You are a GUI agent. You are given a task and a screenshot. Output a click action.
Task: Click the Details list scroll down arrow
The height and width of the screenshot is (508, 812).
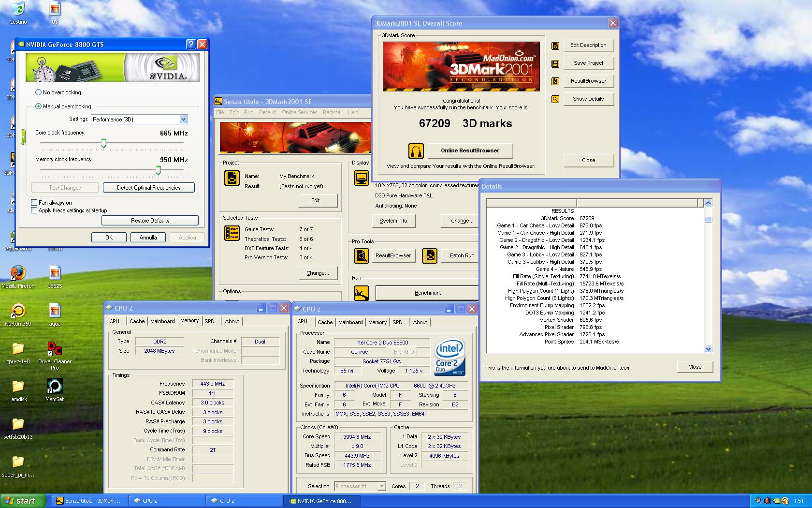pos(708,349)
